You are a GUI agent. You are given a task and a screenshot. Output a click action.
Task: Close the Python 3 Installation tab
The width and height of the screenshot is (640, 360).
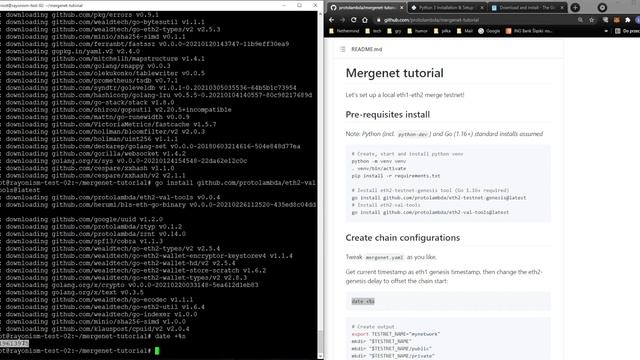point(482,7)
